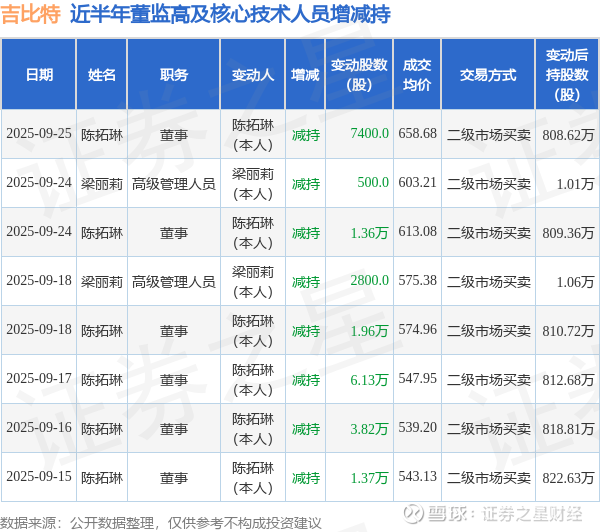Screen dimensions: 600x532
Task: Select 董事 in the 2025-09-16 row
Action: pyautogui.click(x=174, y=429)
